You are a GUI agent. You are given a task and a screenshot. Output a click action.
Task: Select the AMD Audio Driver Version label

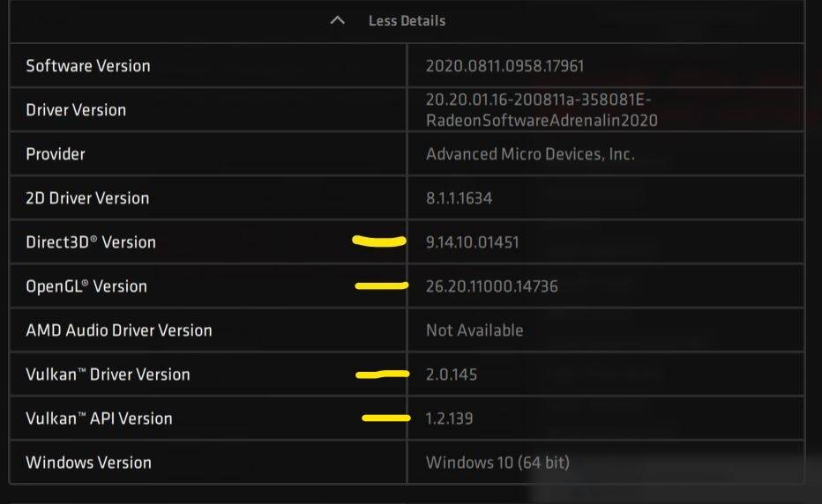click(x=119, y=330)
